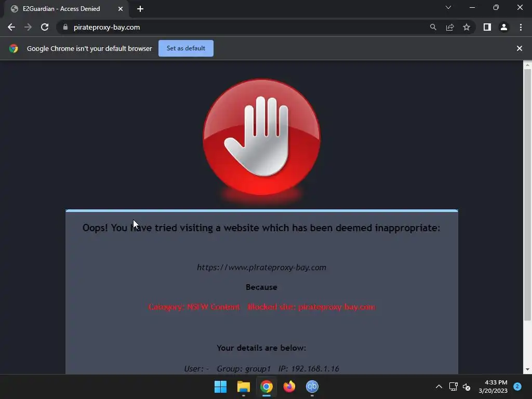Dismiss the default browser notification bar
The image size is (532, 399).
(520, 48)
